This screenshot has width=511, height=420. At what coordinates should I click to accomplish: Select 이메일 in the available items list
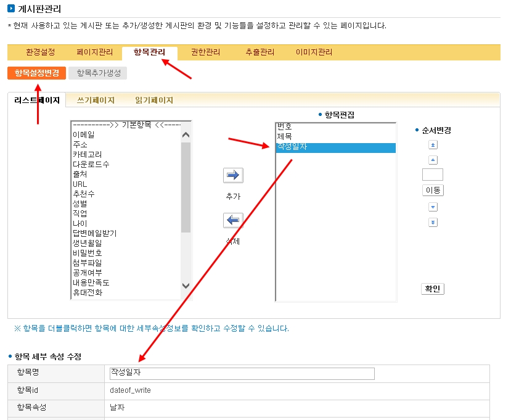84,134
